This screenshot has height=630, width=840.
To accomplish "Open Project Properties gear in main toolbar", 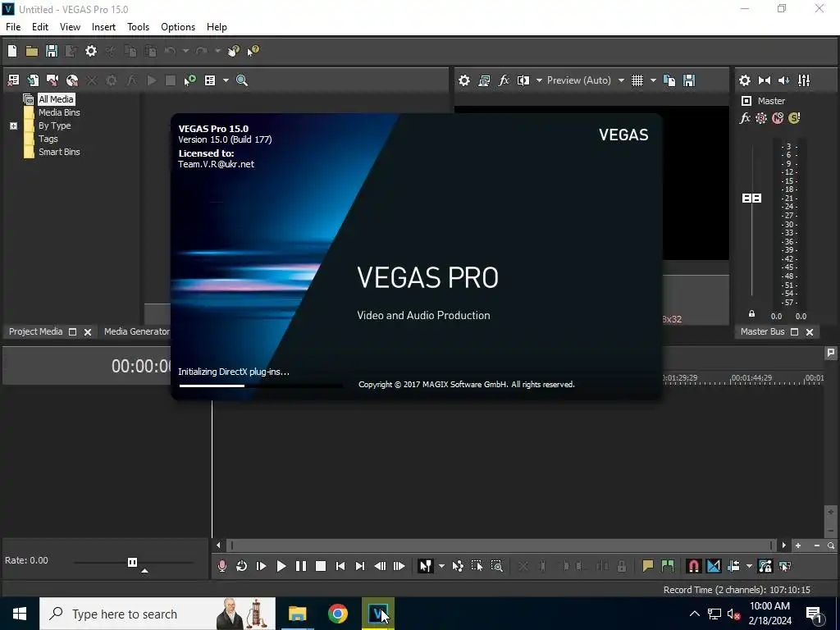I will pos(91,51).
